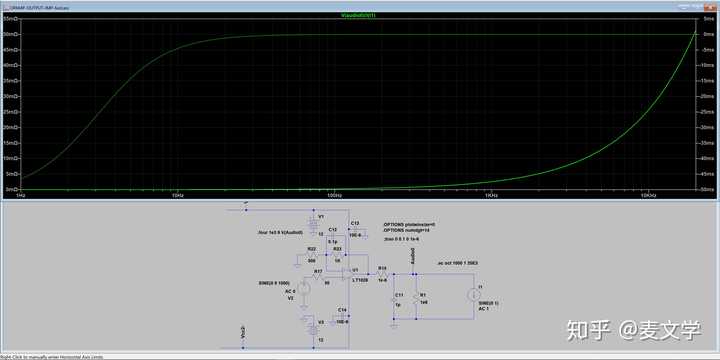
Task: Select resistor R22 in the schematic
Action: (x=312, y=254)
